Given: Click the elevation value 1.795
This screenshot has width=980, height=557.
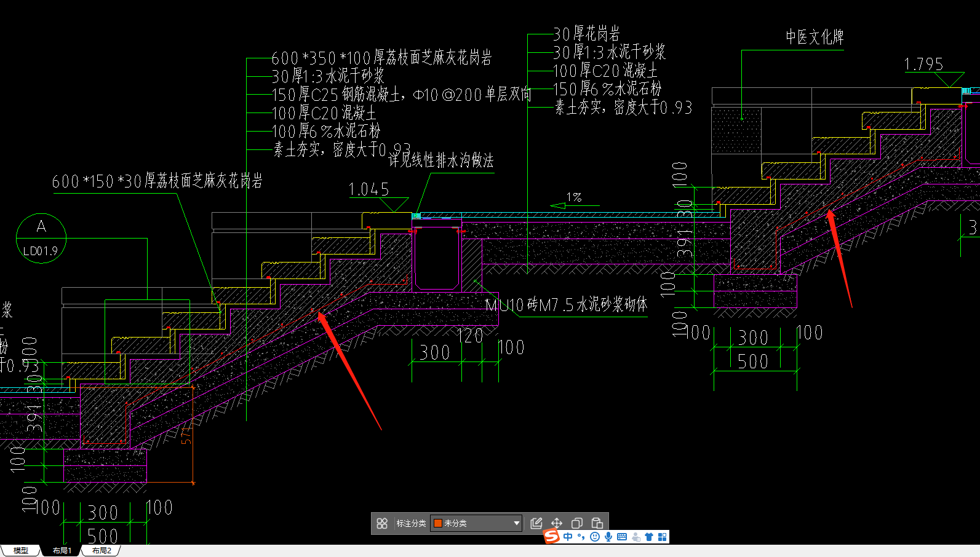Looking at the screenshot, I should pos(923,64).
